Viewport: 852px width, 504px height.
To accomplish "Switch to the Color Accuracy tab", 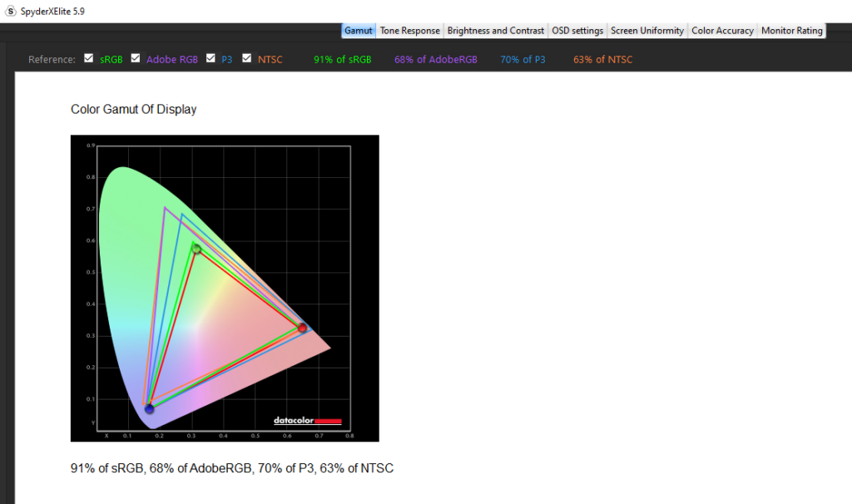I will click(722, 31).
